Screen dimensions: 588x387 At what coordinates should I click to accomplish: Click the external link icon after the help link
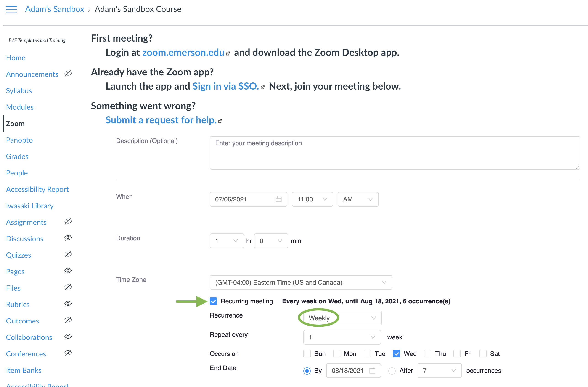tap(221, 121)
